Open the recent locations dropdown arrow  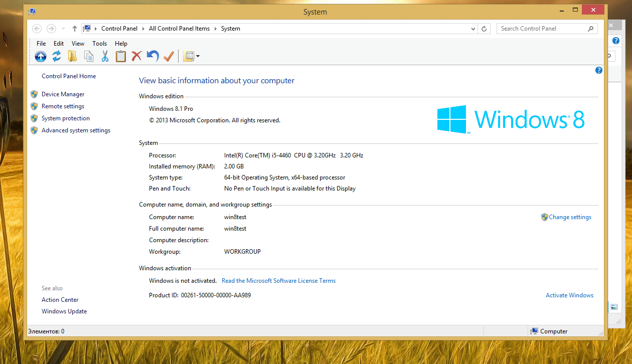point(63,29)
